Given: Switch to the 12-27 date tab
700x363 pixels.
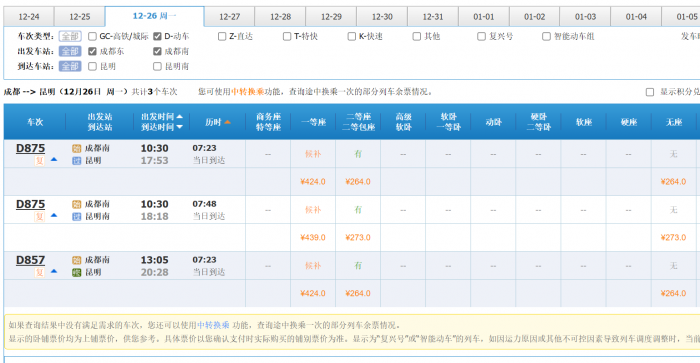Looking at the screenshot, I should point(229,17).
